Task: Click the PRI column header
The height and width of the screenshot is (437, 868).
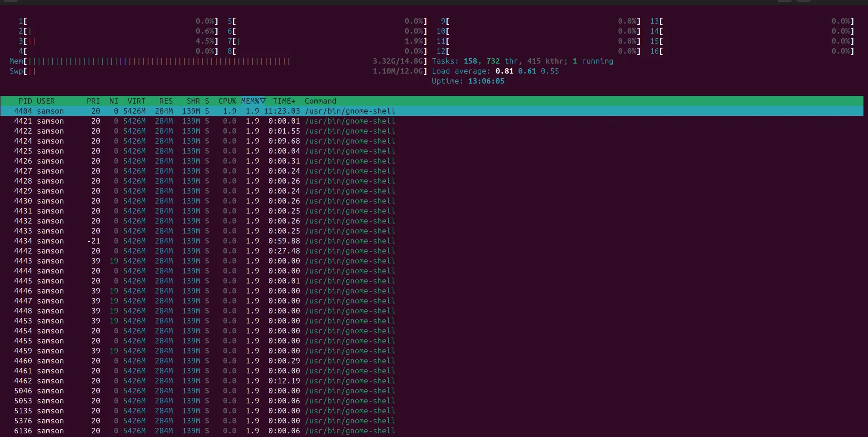Action: point(93,101)
